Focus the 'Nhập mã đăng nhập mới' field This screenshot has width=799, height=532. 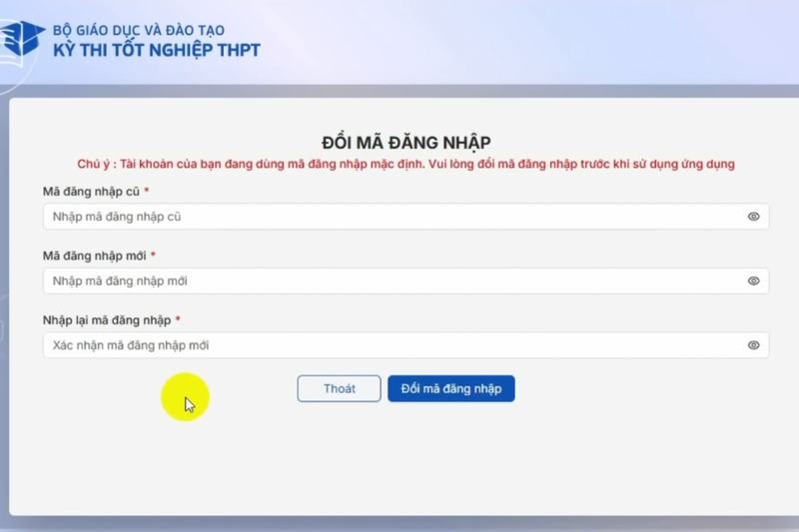point(405,281)
